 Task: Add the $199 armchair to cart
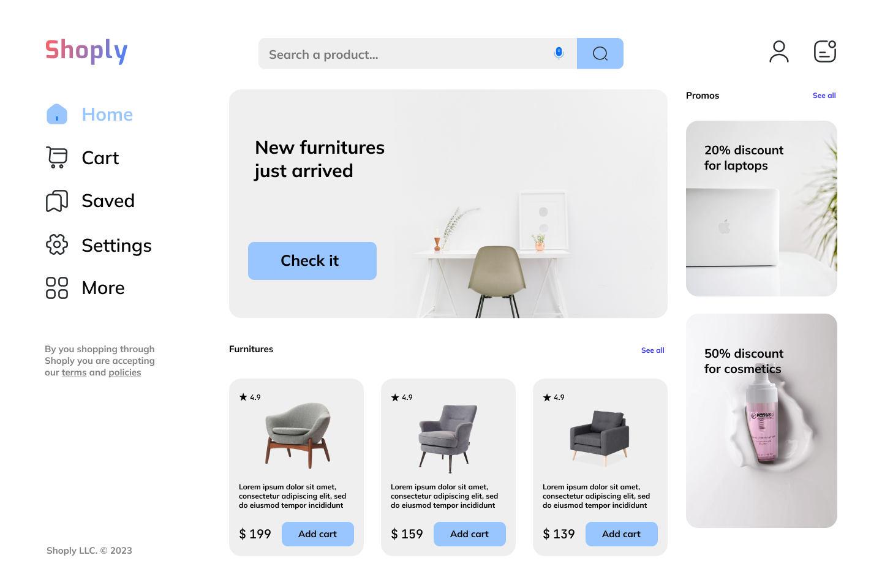(x=317, y=533)
